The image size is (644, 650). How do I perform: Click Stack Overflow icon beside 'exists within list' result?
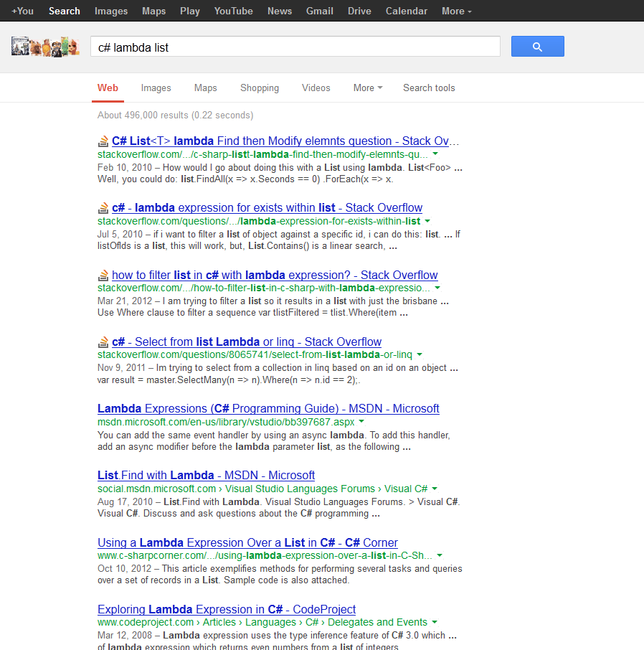click(103, 208)
